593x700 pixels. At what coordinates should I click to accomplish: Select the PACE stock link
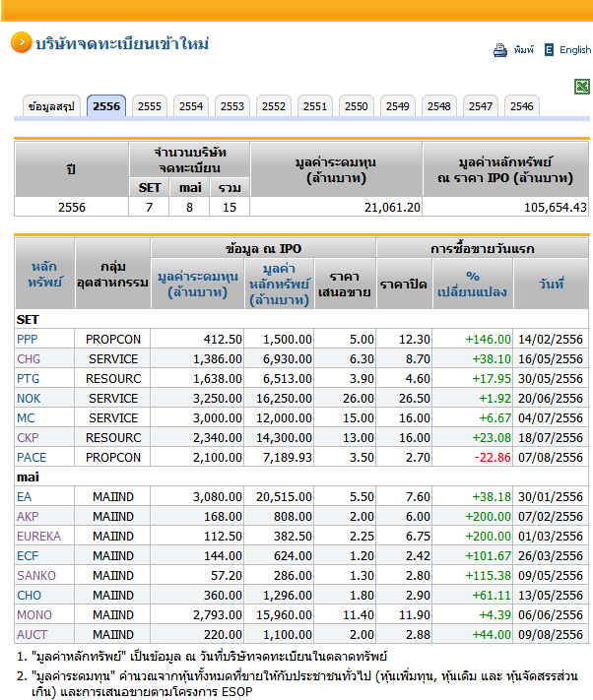[x=32, y=457]
